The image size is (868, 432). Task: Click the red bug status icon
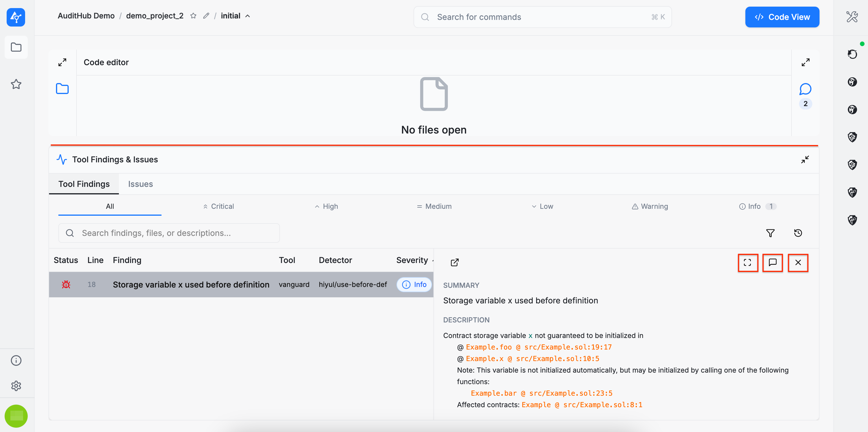pos(66,285)
